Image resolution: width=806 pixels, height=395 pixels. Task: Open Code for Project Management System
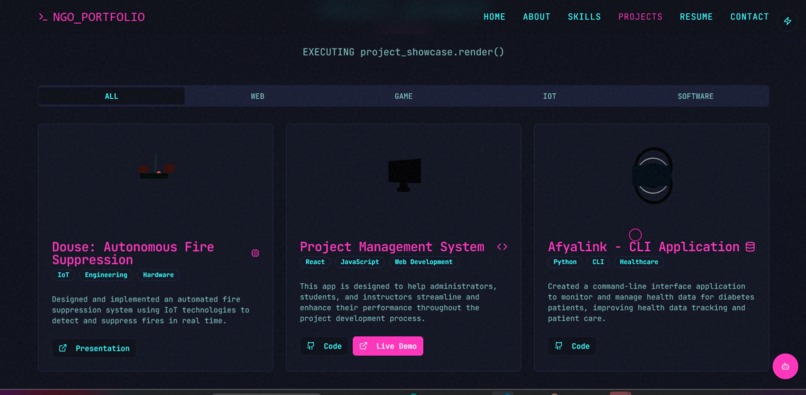(x=324, y=346)
